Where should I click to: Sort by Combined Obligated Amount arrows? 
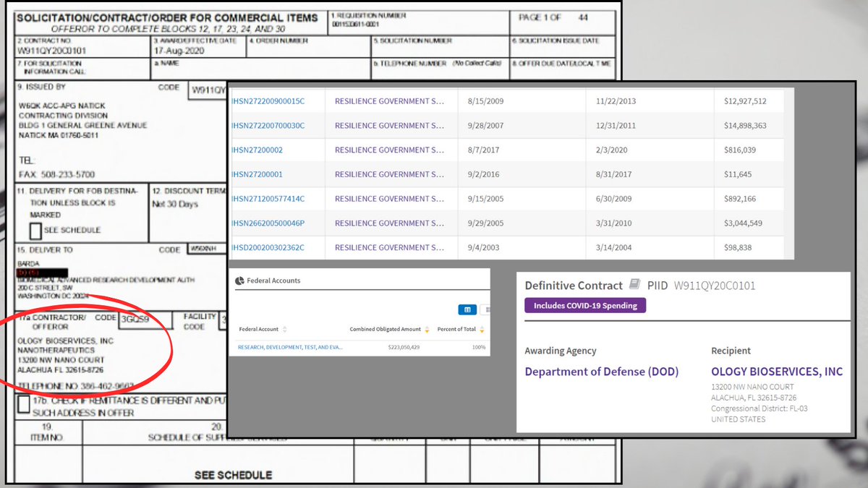(x=427, y=330)
